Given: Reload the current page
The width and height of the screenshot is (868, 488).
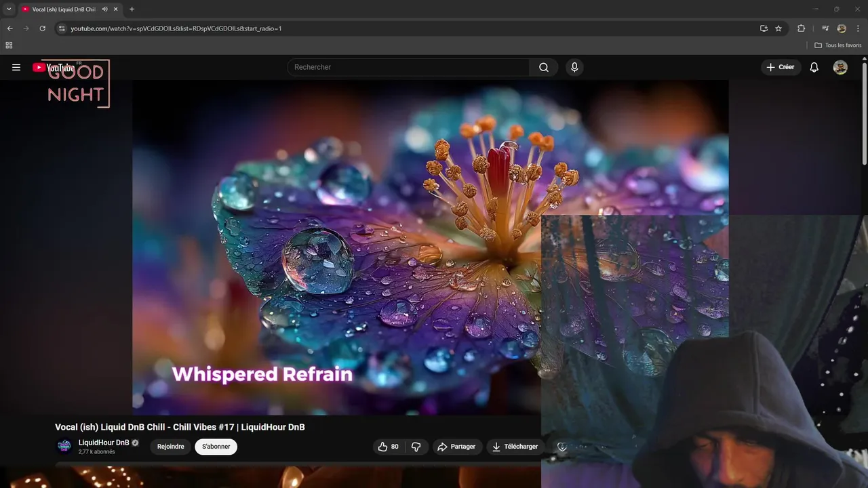Looking at the screenshot, I should click(42, 28).
